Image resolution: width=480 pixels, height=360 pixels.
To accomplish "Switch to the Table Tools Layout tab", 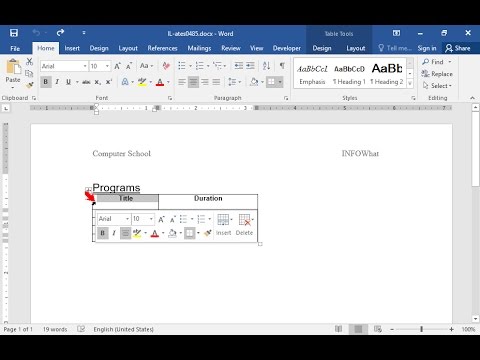I will [x=356, y=48].
